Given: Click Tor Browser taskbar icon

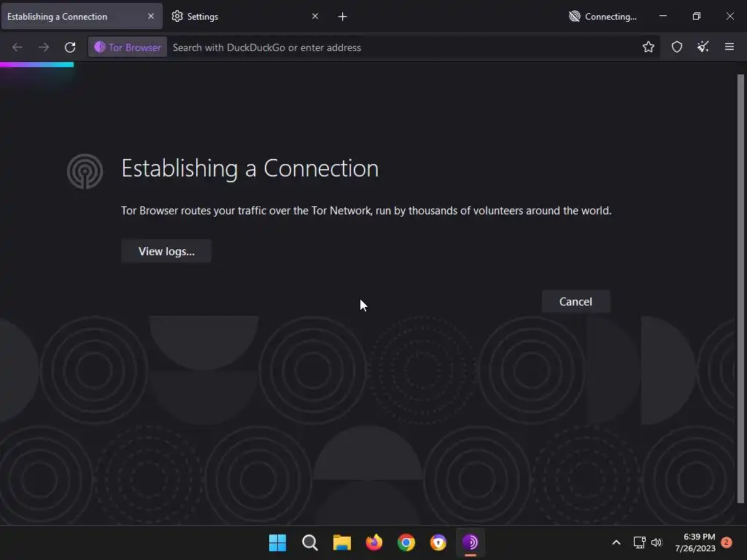Looking at the screenshot, I should pyautogui.click(x=471, y=542).
